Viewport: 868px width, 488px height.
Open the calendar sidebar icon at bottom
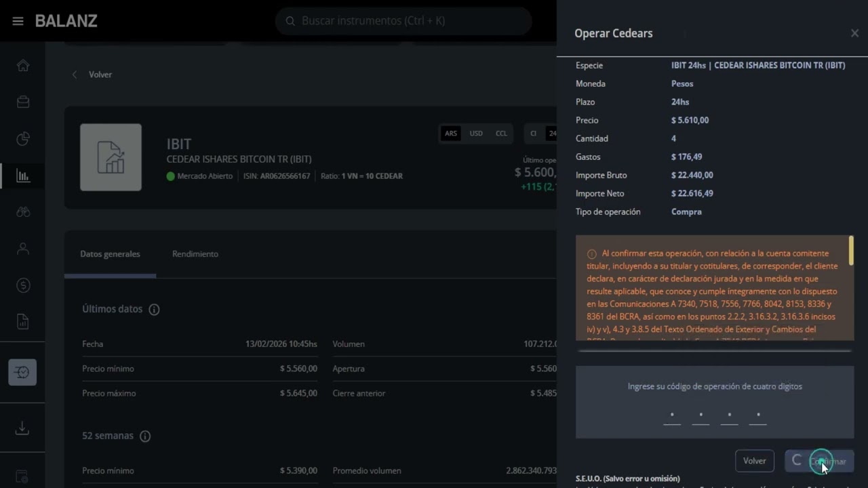tap(22, 476)
